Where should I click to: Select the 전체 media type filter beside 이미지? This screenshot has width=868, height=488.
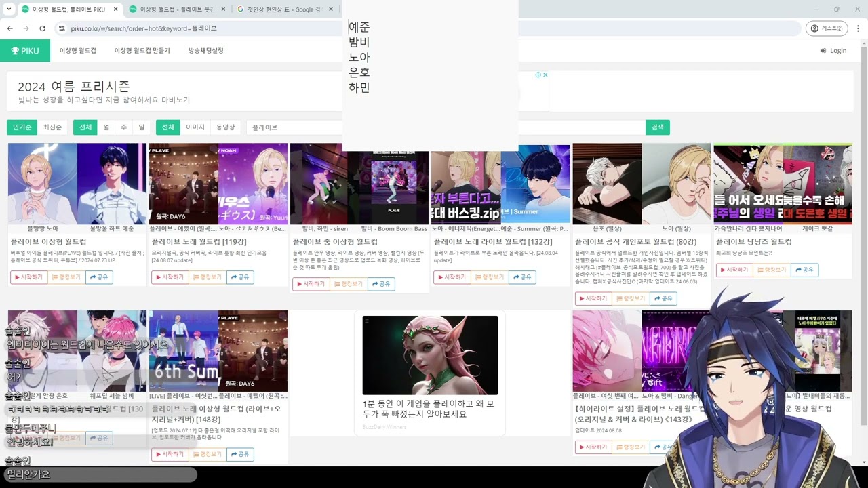point(168,127)
